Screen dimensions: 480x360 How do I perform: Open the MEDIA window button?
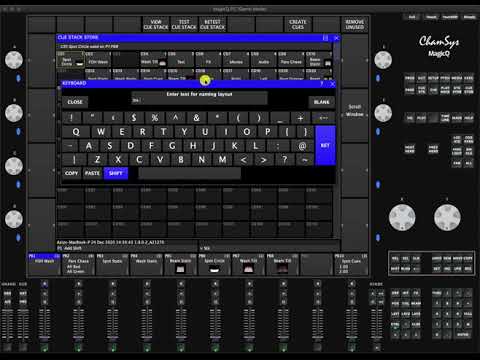457,79
